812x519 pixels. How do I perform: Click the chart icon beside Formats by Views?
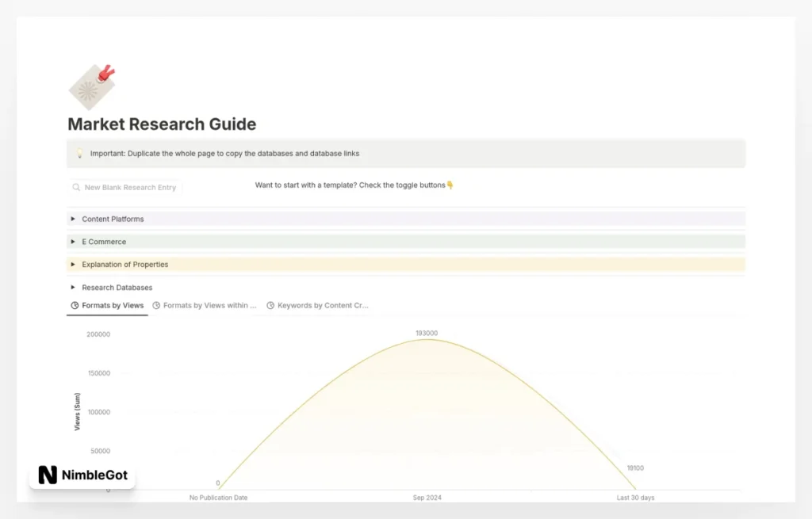[x=74, y=305]
